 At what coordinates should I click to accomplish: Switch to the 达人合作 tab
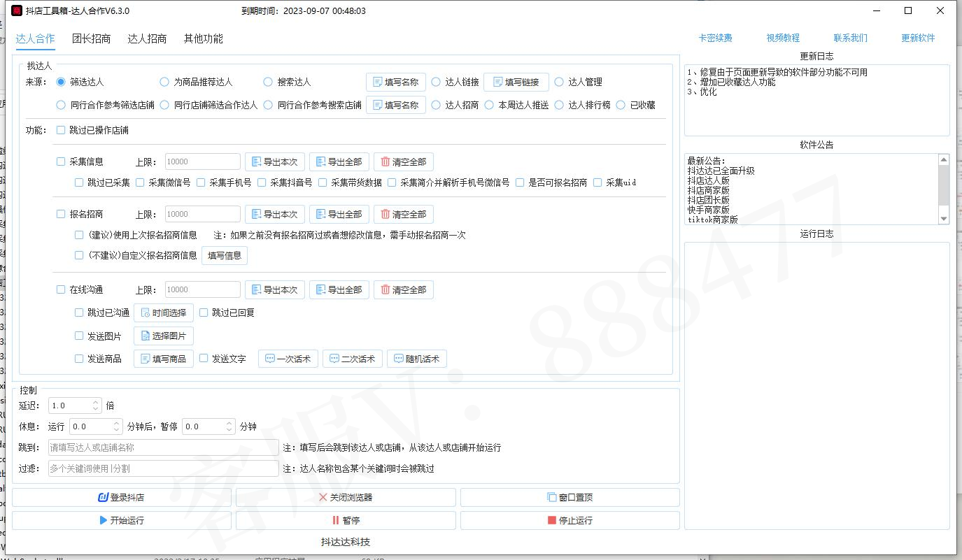35,38
